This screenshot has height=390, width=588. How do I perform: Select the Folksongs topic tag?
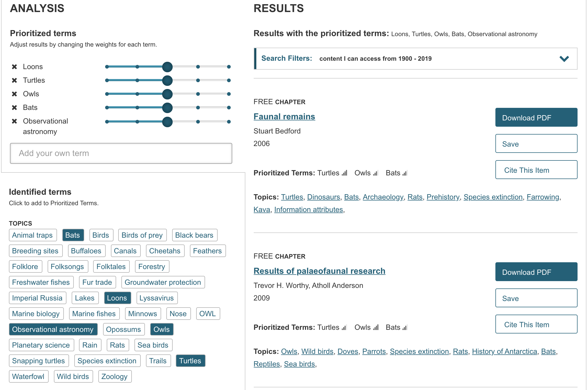click(68, 266)
